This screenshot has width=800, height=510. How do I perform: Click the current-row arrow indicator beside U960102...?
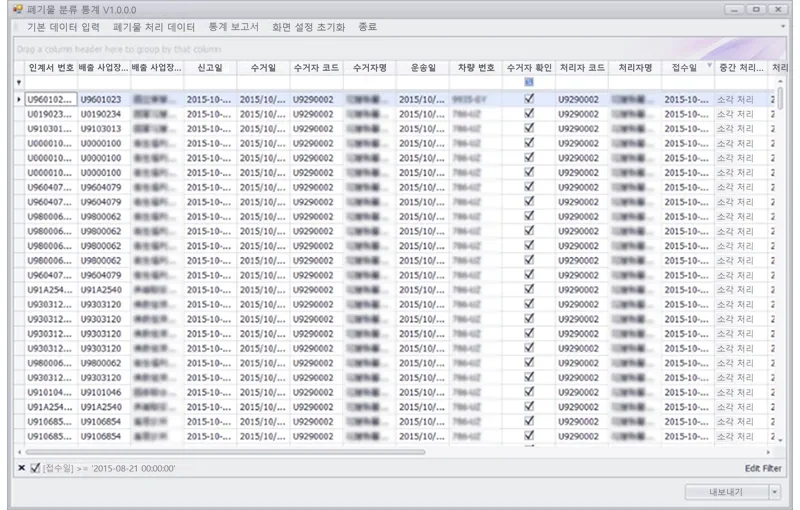(19, 99)
